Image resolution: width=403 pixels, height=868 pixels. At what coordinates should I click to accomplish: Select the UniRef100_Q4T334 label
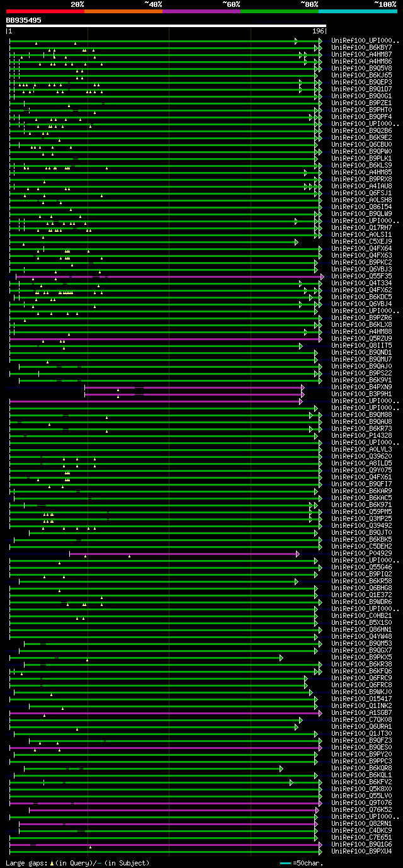(361, 283)
